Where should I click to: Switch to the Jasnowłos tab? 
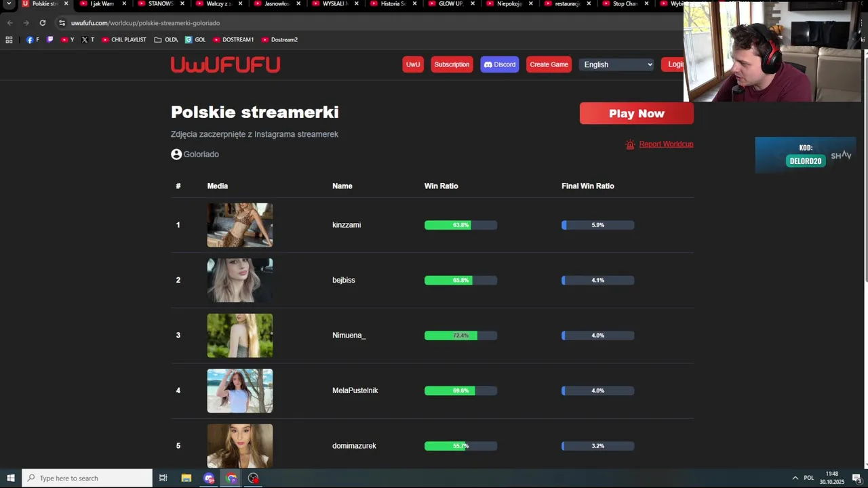(276, 4)
